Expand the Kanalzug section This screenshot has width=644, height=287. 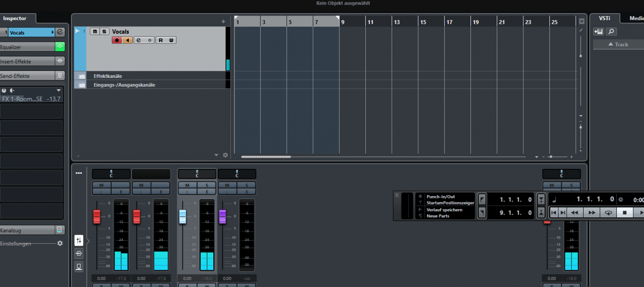(27, 230)
